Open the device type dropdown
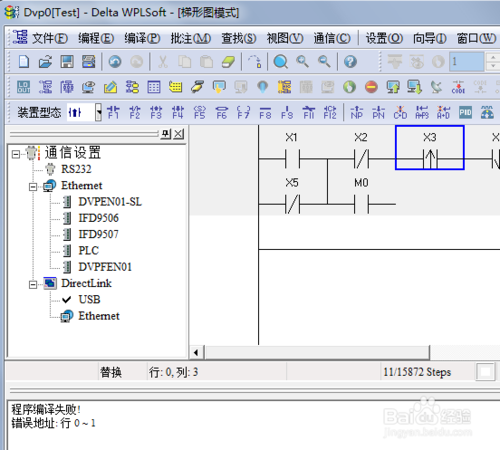Image resolution: width=500 pixels, height=450 pixels. pos(98,112)
